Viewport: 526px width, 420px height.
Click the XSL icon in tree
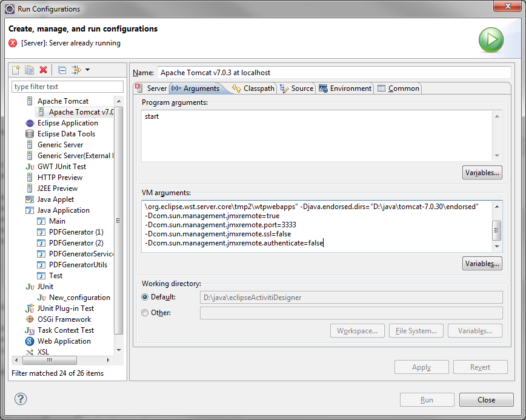30,352
